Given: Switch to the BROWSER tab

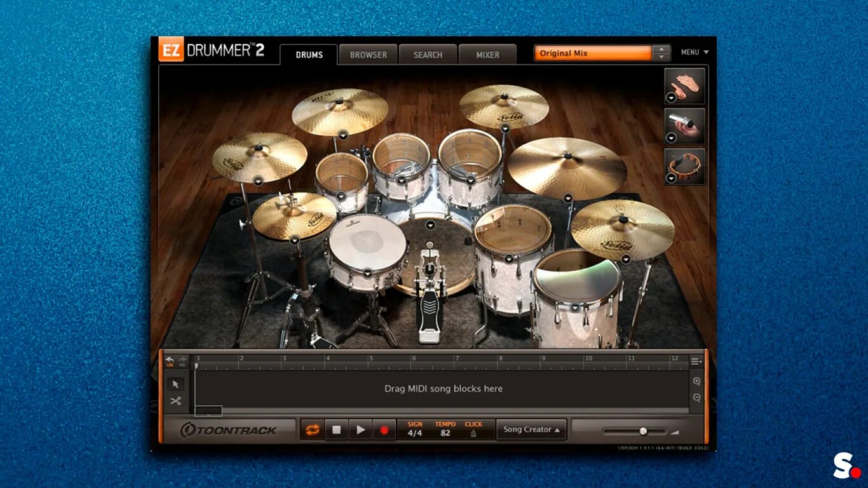Looking at the screenshot, I should point(369,55).
